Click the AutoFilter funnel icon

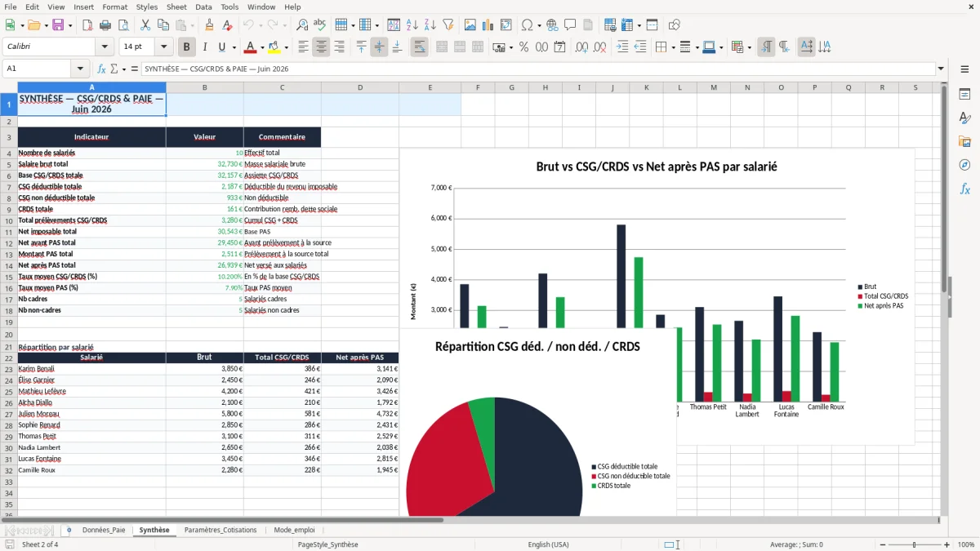tap(448, 25)
